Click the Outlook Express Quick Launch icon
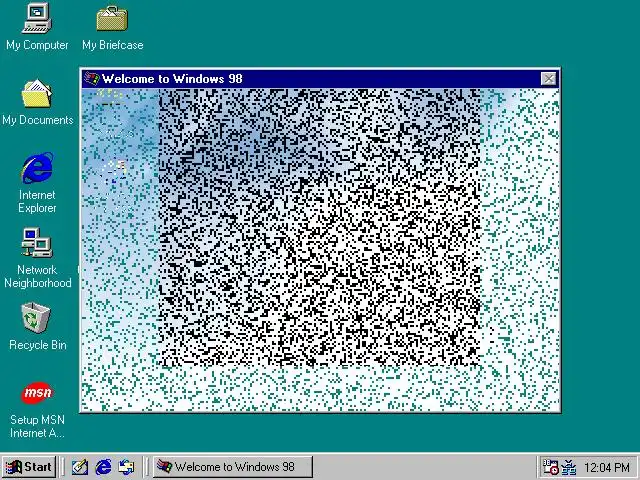Screen dimensions: 640x480 pyautogui.click(x=126, y=467)
